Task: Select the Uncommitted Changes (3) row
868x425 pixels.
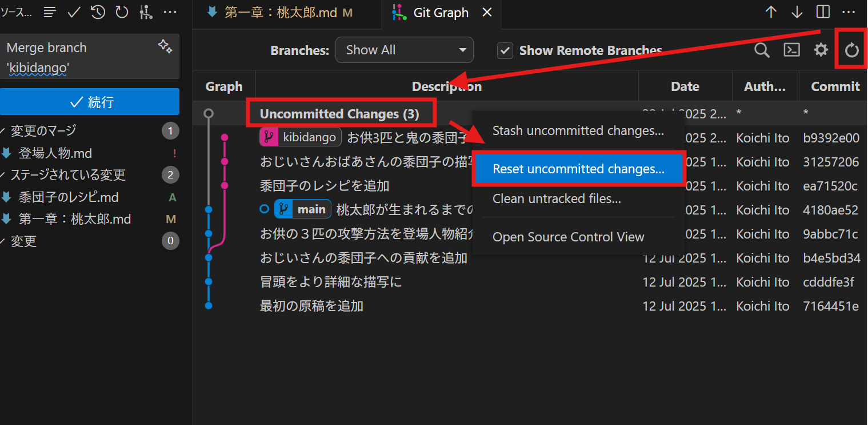Action: pyautogui.click(x=339, y=114)
